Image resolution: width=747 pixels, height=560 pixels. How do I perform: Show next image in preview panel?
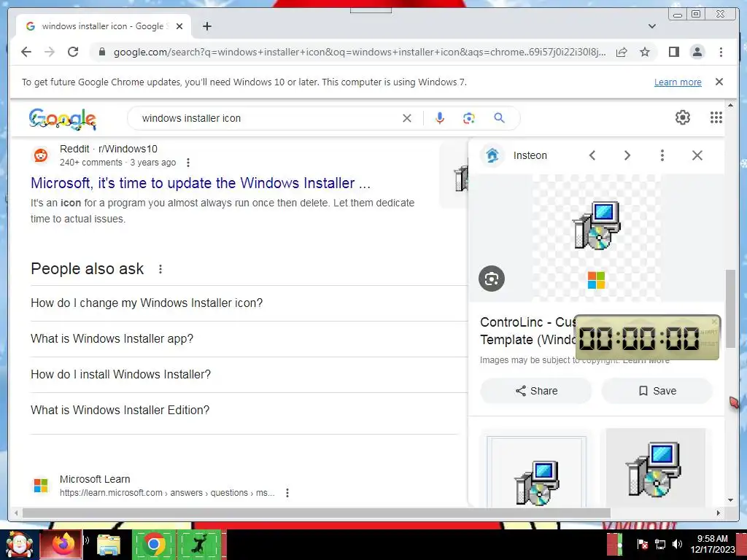[x=627, y=155]
